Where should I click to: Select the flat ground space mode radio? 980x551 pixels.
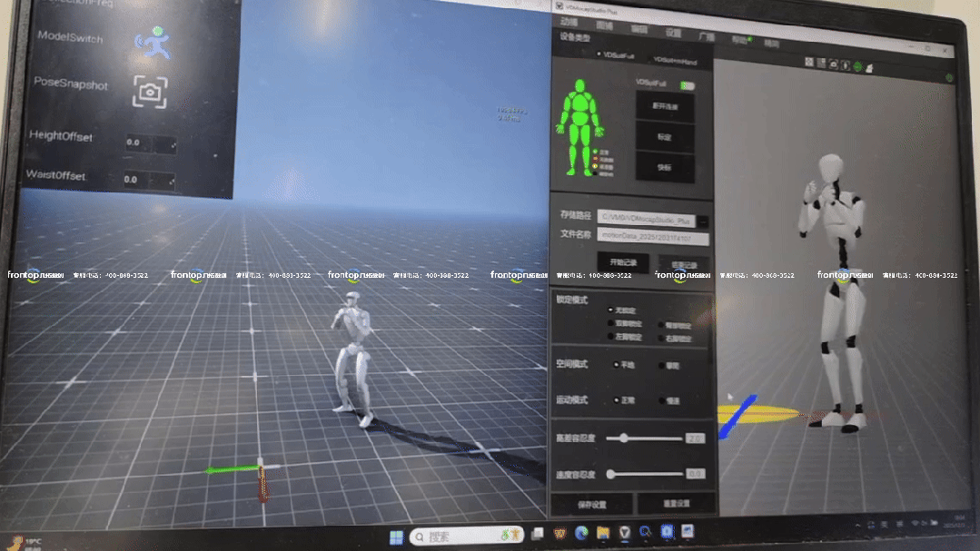click(x=617, y=364)
